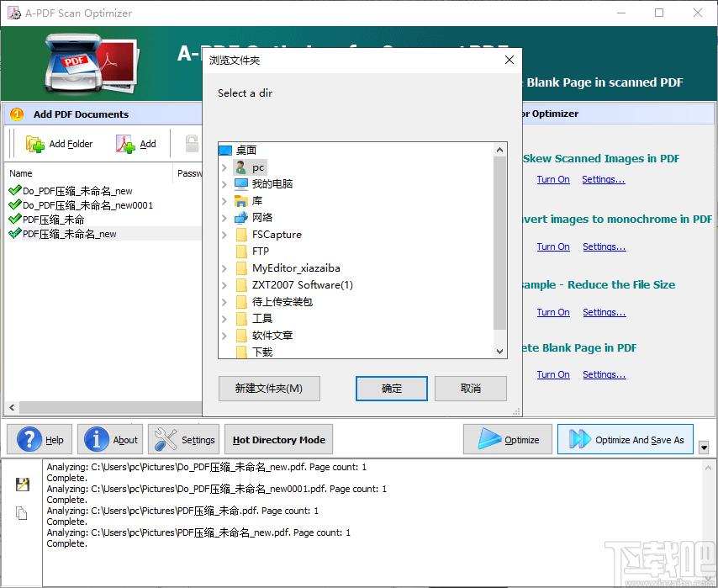This screenshot has height=588, width=718.
Task: Click the green check beside PDF压缩_未命
Action: tap(15, 219)
